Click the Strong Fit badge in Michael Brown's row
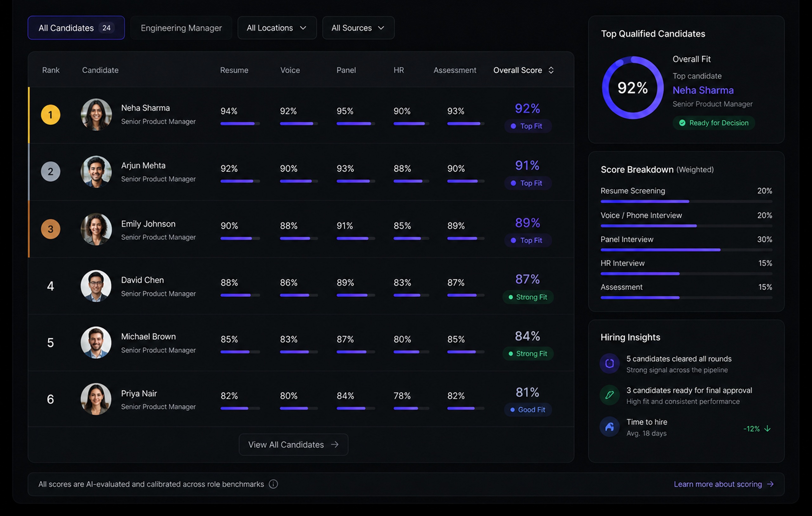 tap(528, 353)
